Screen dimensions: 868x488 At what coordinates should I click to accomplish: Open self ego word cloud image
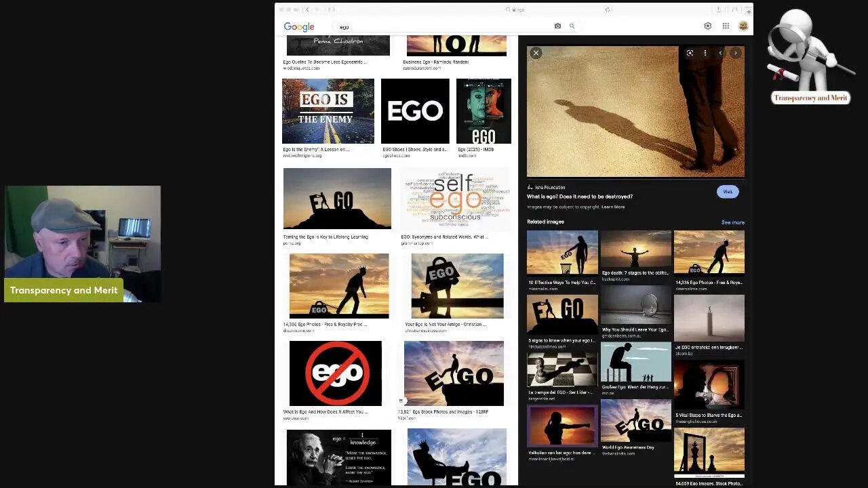click(x=454, y=199)
